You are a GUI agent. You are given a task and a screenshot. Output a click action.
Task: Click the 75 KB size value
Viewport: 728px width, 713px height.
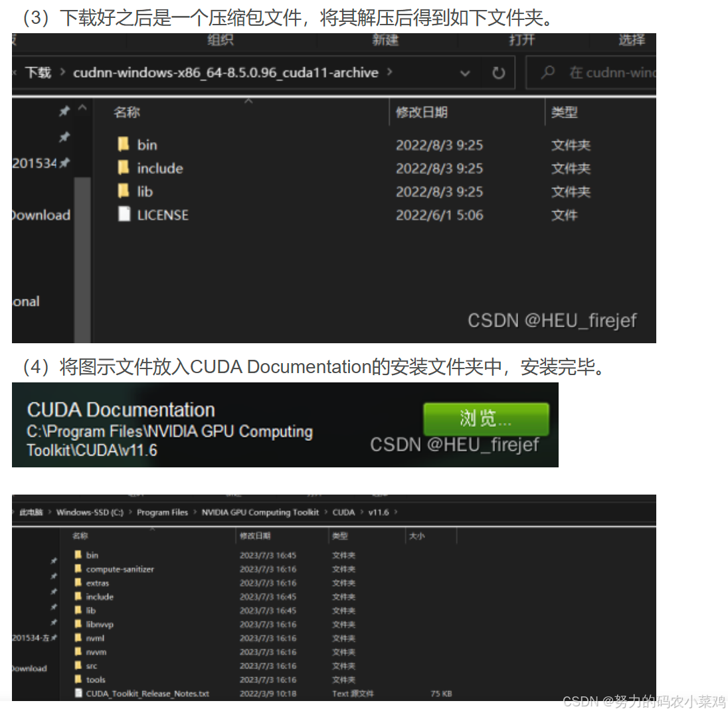coord(441,694)
